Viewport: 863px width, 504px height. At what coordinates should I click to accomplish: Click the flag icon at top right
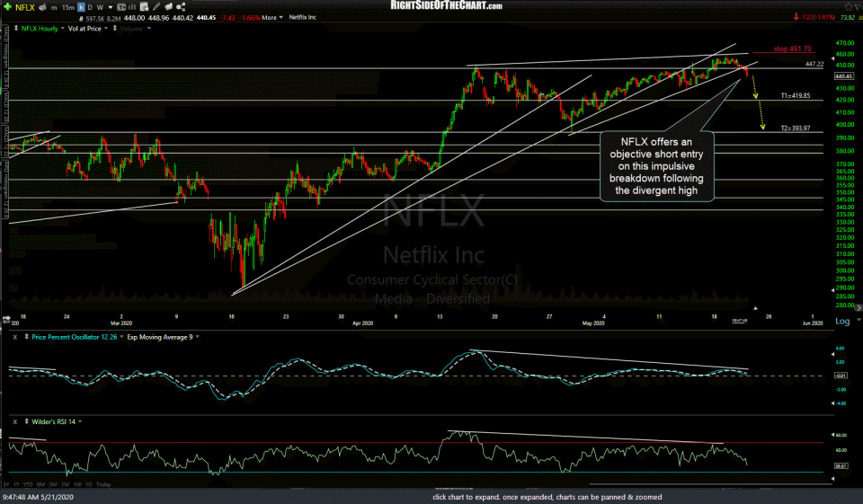tap(858, 6)
